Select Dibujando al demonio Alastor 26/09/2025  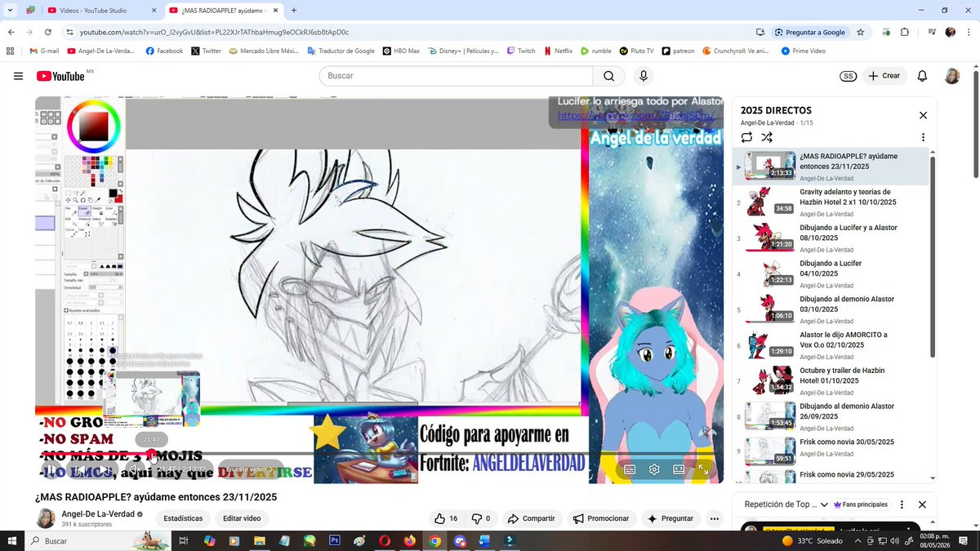click(831, 417)
